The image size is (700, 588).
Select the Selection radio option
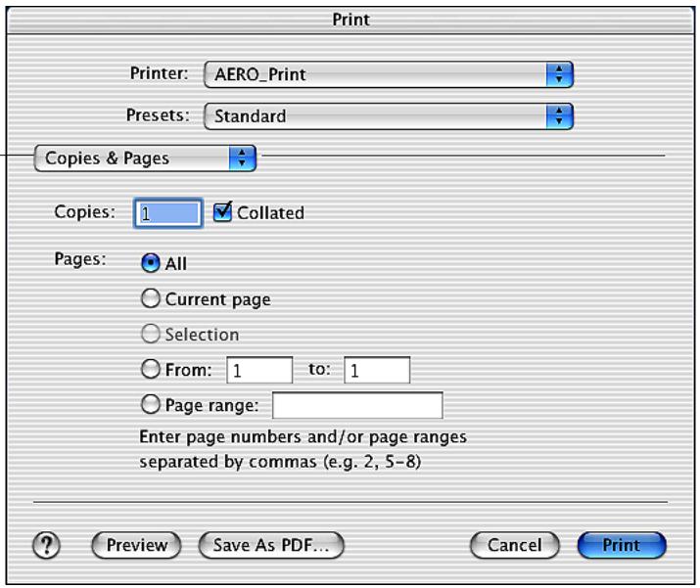pyautogui.click(x=151, y=334)
